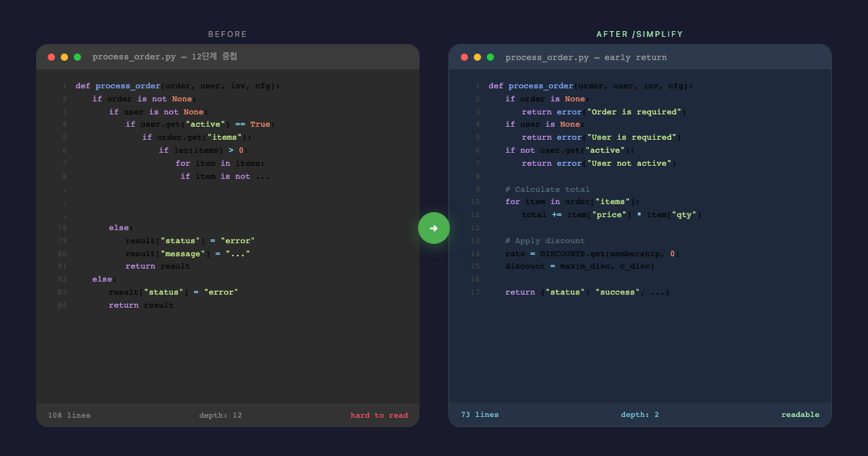The height and width of the screenshot is (456, 868).
Task: Click line number 78 in the left gutter
Action: (x=62, y=228)
